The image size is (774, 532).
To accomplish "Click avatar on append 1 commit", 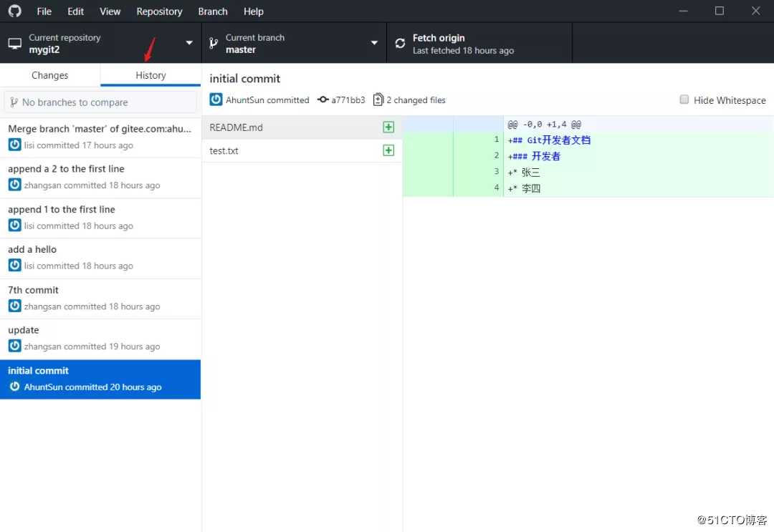I will tap(15, 226).
